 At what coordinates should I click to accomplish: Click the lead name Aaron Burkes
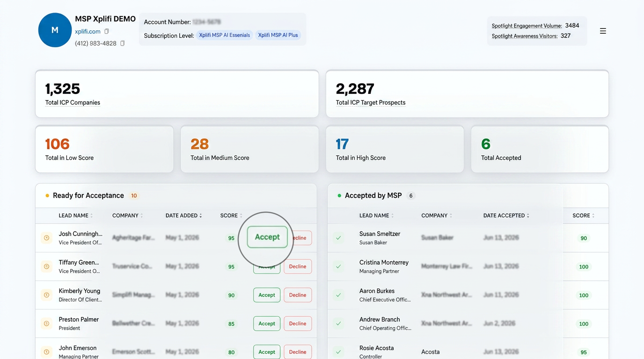[377, 291]
